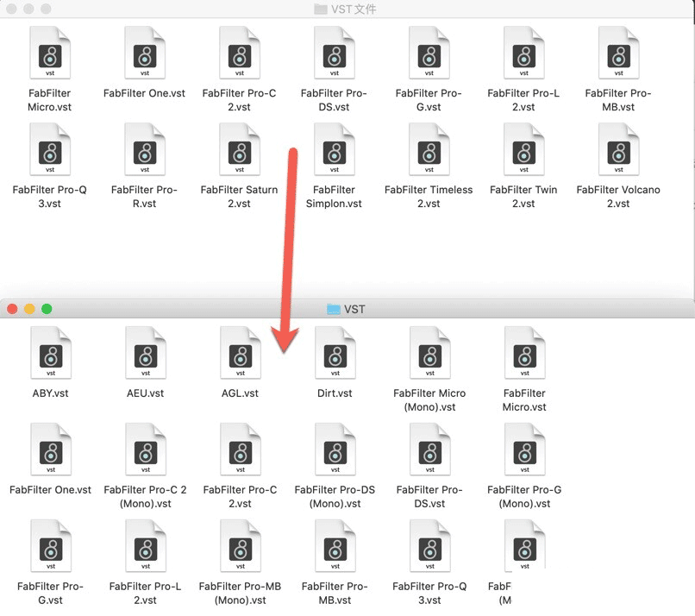Select the FabFilter Volcano 2.vst file icon
The height and width of the screenshot is (616, 695).
[x=619, y=149]
